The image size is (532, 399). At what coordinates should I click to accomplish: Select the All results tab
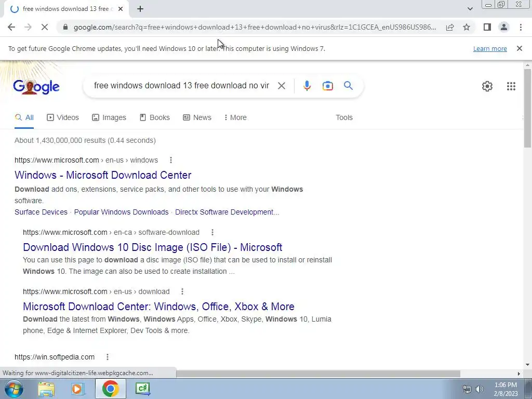point(24,117)
